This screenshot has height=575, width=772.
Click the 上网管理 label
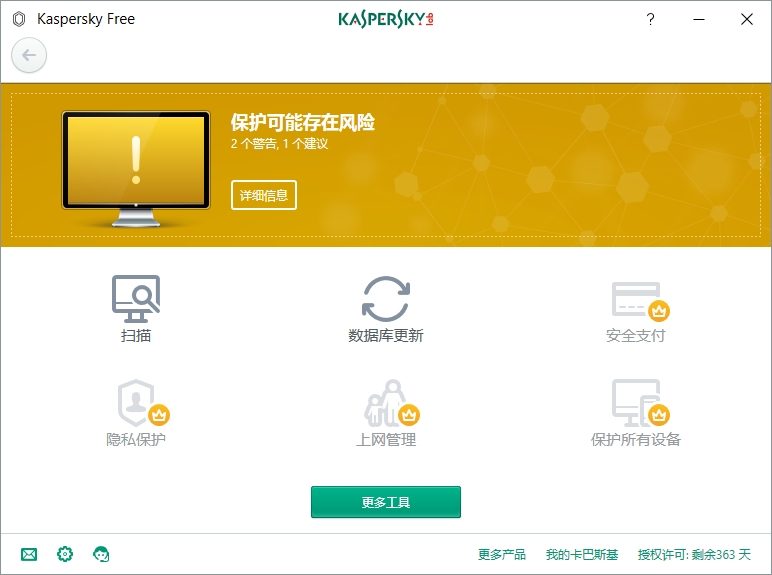386,440
